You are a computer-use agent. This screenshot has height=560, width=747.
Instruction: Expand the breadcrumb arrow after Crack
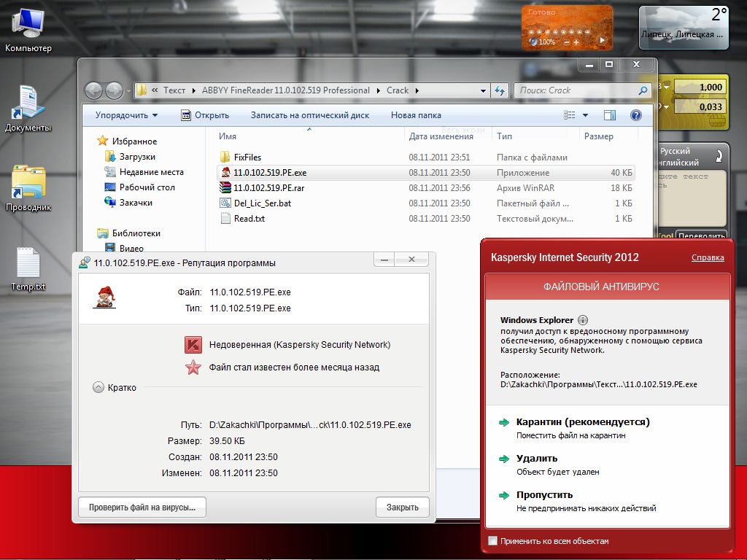point(417,90)
